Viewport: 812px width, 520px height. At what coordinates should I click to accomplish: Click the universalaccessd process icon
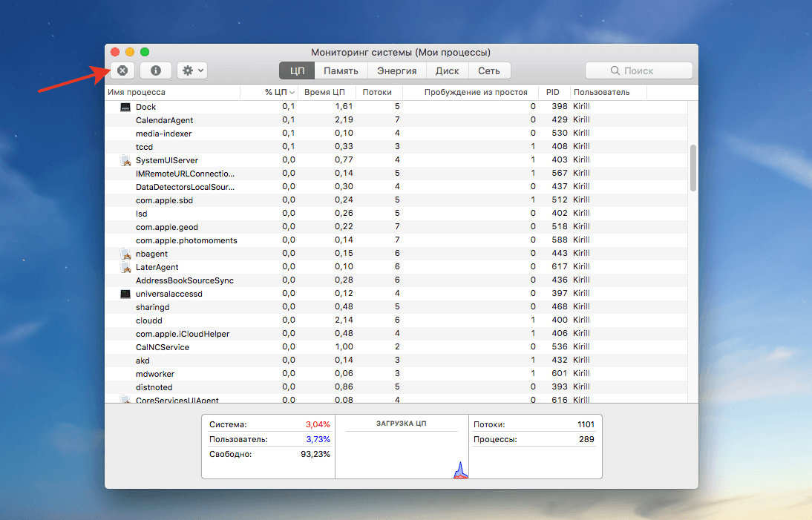pos(125,294)
